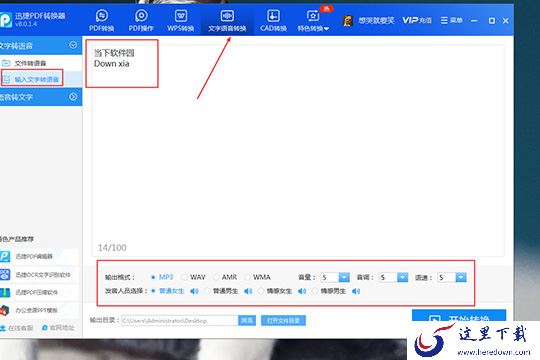Screen dimensions: 540x360
Task: Open the PDF操作 tab
Action: [x=141, y=21]
